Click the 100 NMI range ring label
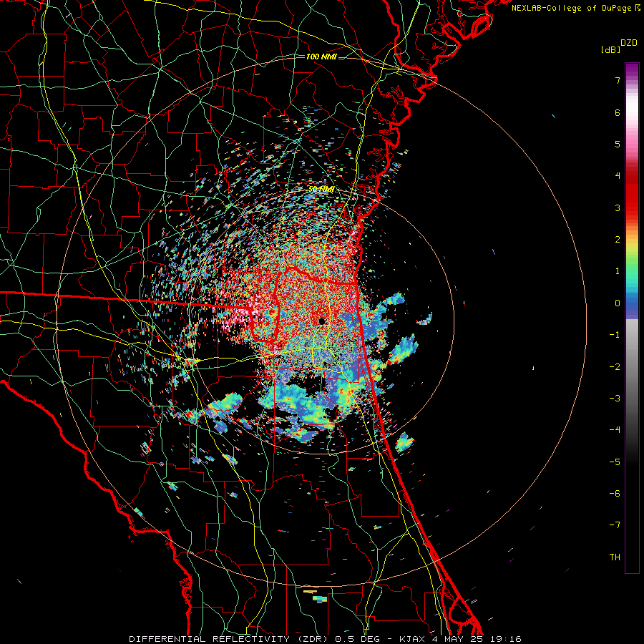Image resolution: width=644 pixels, height=644 pixels. [x=321, y=57]
